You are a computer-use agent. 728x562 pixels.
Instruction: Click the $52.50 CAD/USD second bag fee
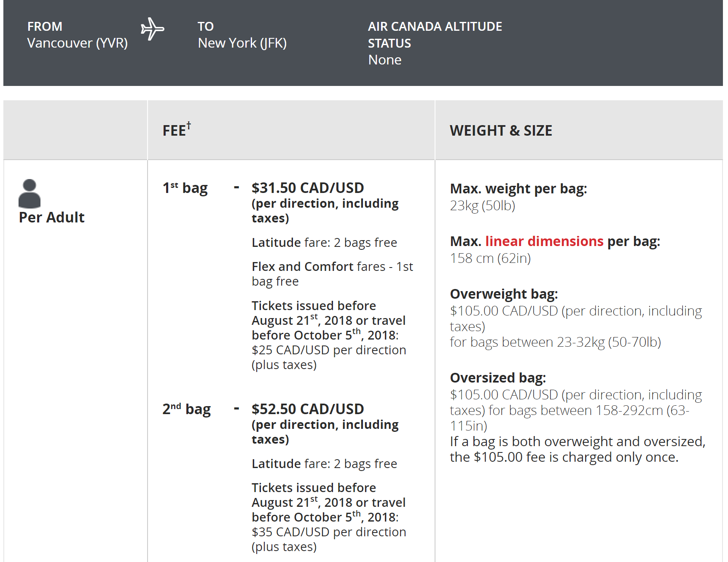pyautogui.click(x=308, y=409)
